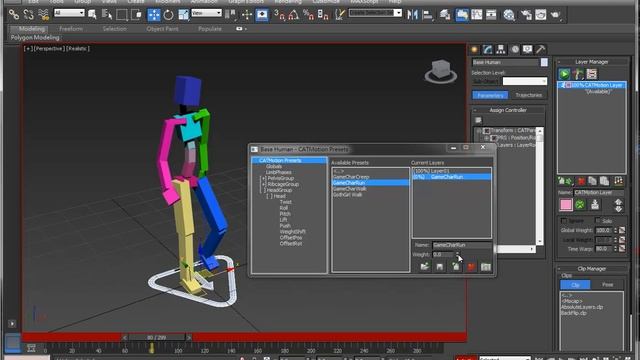The image size is (640, 360).
Task: Select the Link tool in main toolbar
Action: (14, 15)
